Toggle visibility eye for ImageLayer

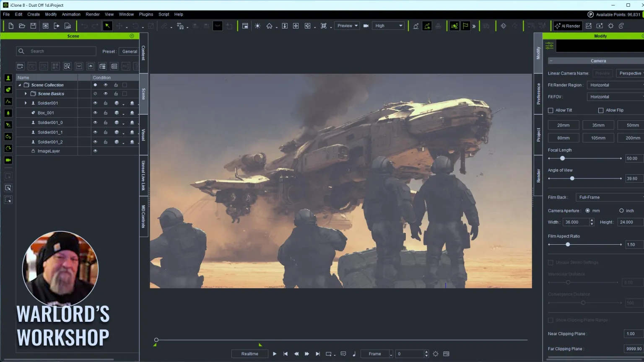95,151
